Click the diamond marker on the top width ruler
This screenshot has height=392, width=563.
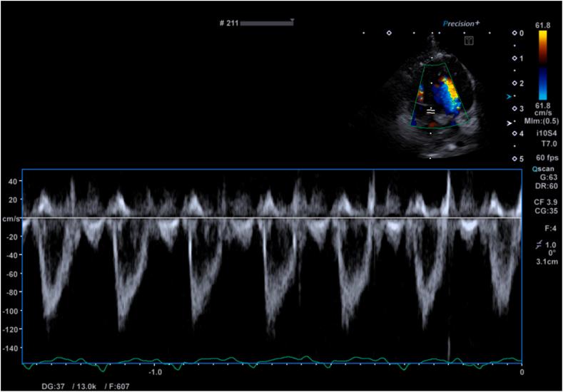click(389, 33)
